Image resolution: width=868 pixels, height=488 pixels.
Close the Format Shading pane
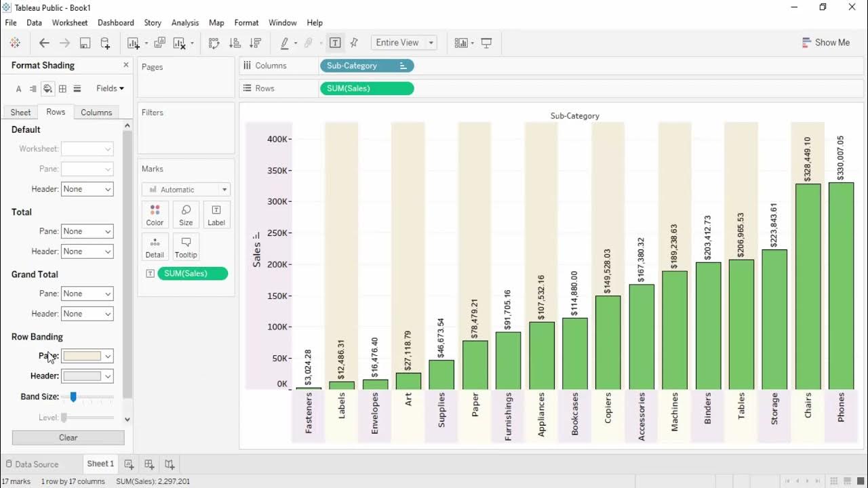click(x=125, y=65)
